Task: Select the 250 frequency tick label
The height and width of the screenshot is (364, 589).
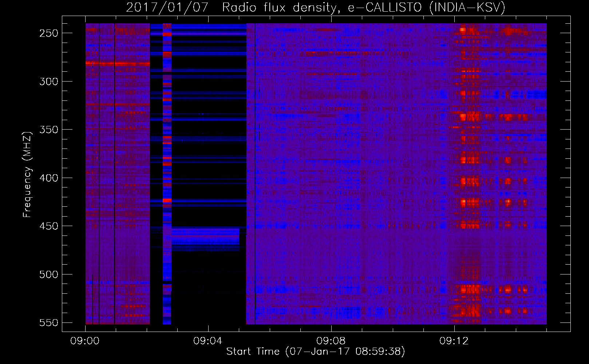Action: (49, 33)
